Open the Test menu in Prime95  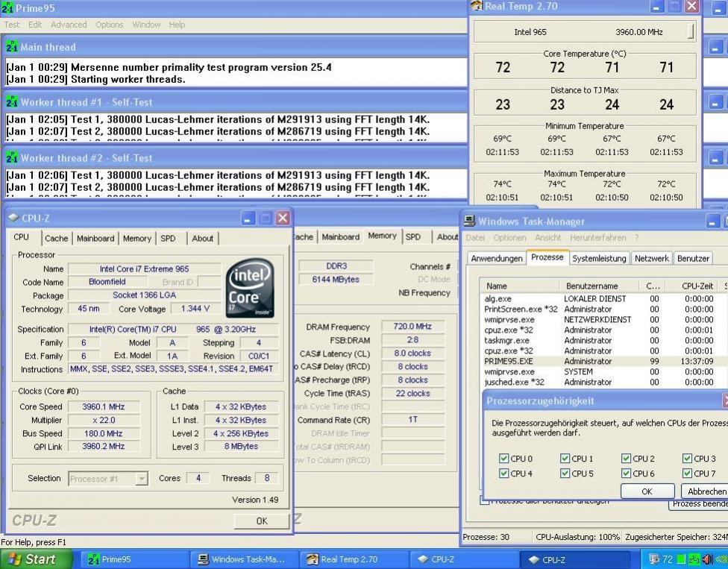pos(12,25)
